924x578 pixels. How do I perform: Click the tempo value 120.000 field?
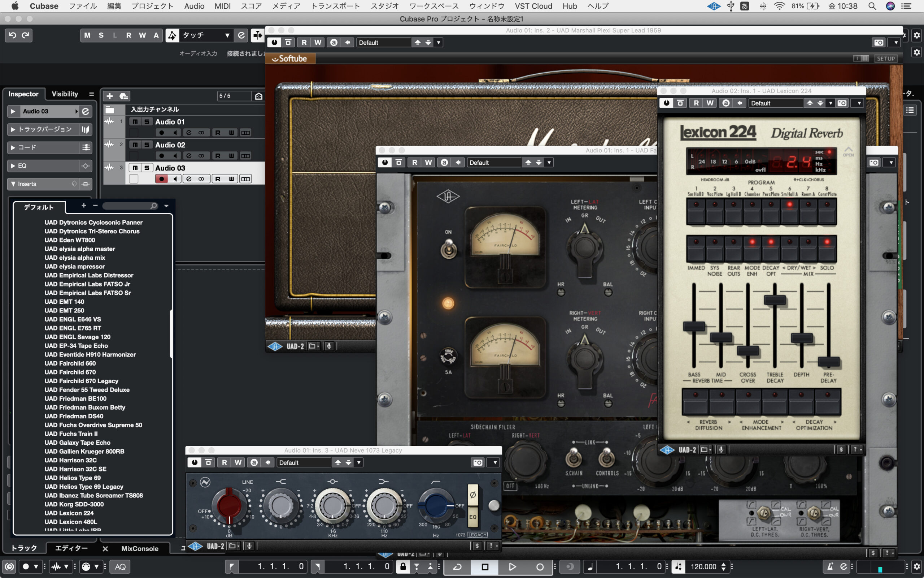703,566
